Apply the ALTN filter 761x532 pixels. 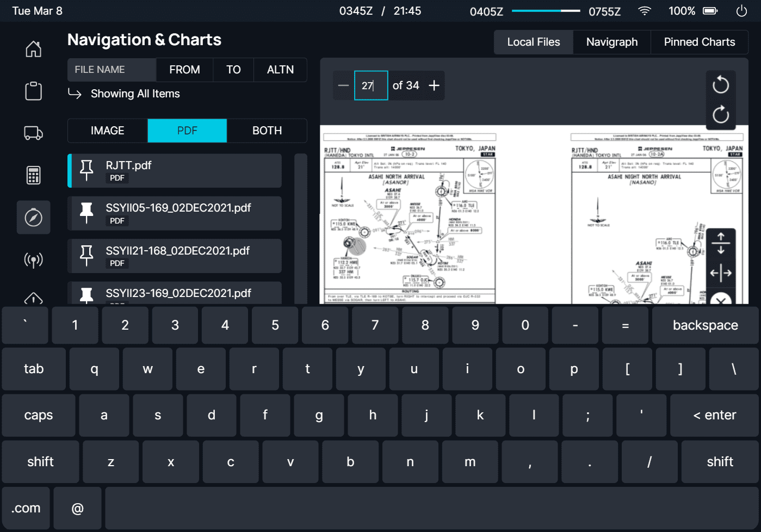click(280, 70)
